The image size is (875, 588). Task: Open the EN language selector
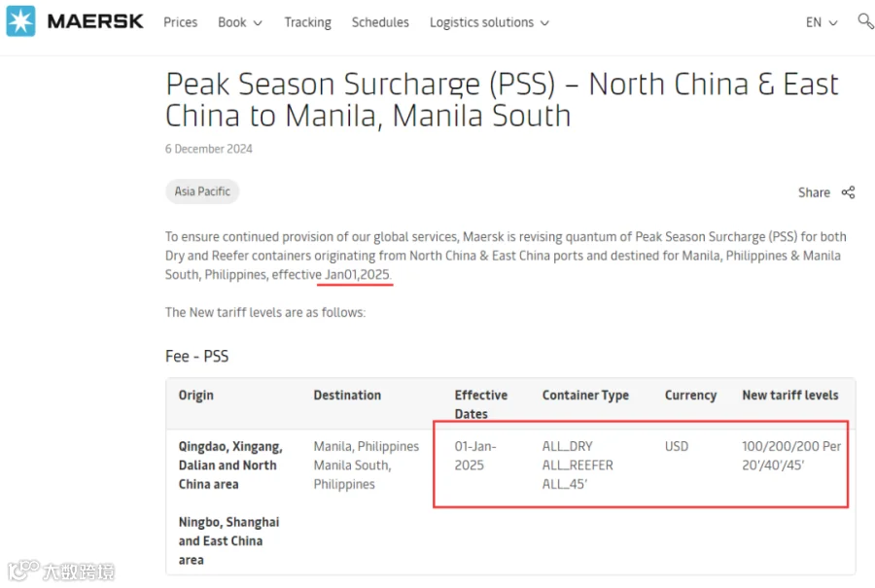(x=822, y=22)
